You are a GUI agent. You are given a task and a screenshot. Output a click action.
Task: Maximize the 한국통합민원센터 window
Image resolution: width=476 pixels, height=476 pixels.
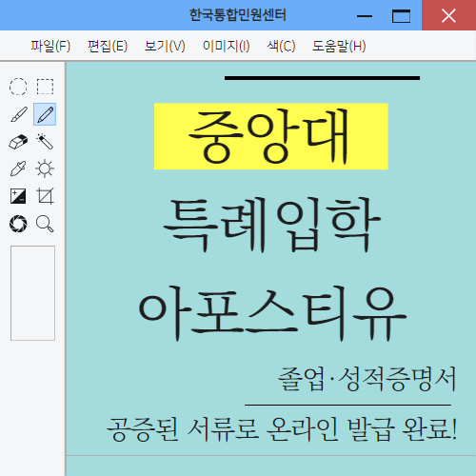pyautogui.click(x=401, y=15)
